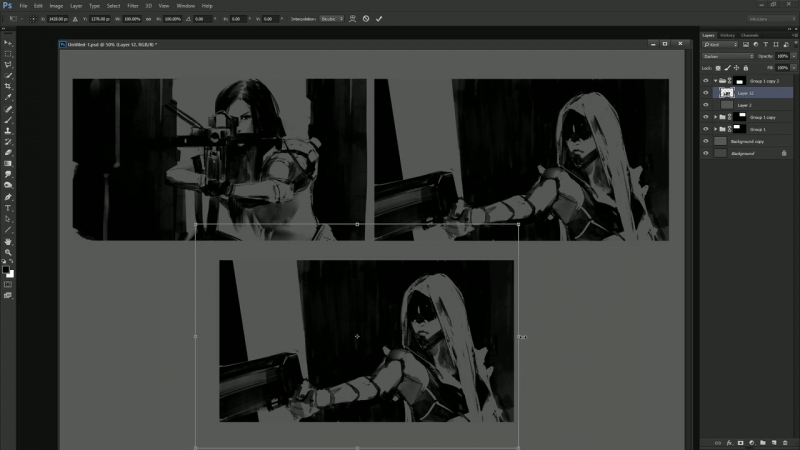
Task: Open the layer blend mode dropdown
Action: click(727, 56)
